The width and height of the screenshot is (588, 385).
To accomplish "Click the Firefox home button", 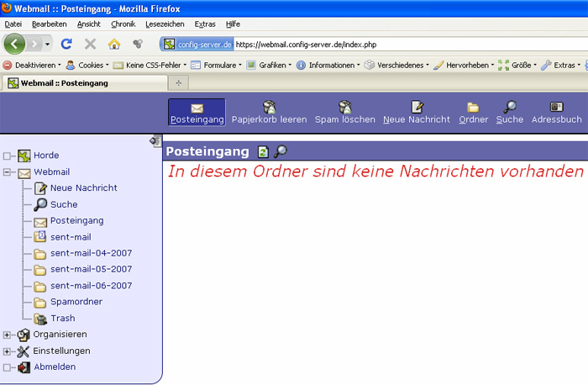I will 113,43.
